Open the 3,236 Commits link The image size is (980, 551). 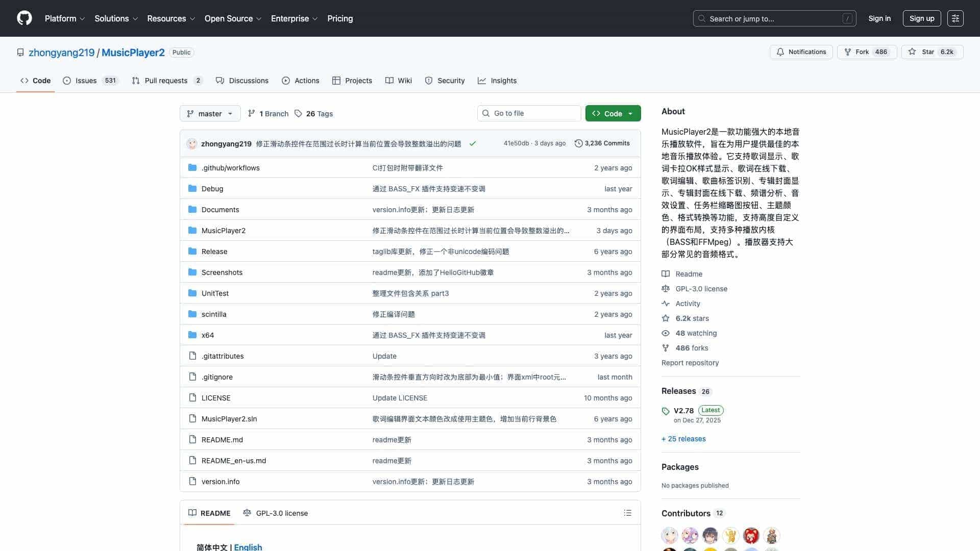click(x=602, y=143)
